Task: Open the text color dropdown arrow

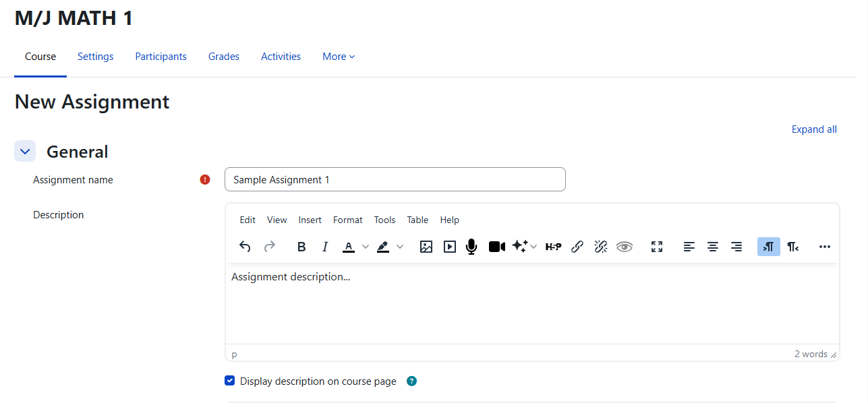Action: click(366, 247)
